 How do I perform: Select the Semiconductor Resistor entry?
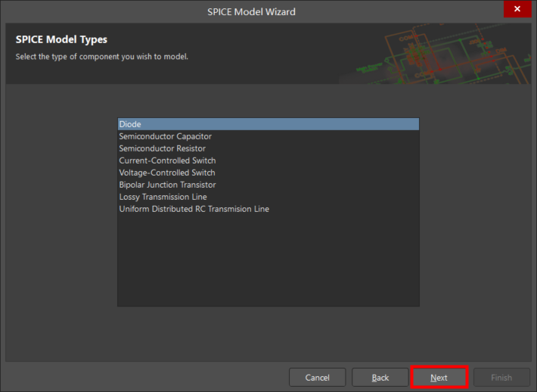coord(162,148)
